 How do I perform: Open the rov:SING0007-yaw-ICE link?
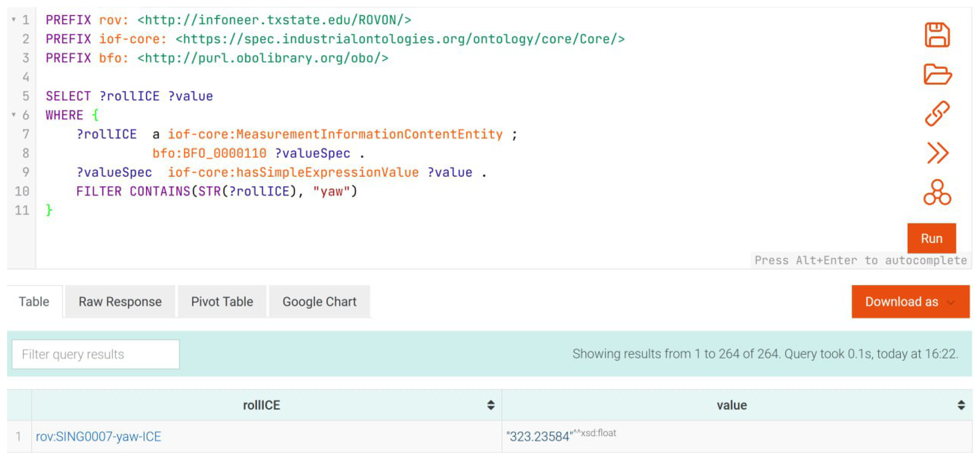tap(98, 436)
